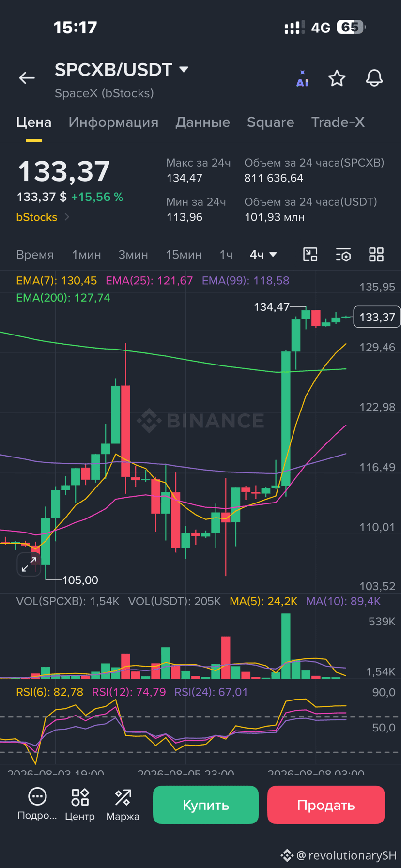
Task: Tap the Макс за 24ч value 134,47
Action: click(184, 178)
